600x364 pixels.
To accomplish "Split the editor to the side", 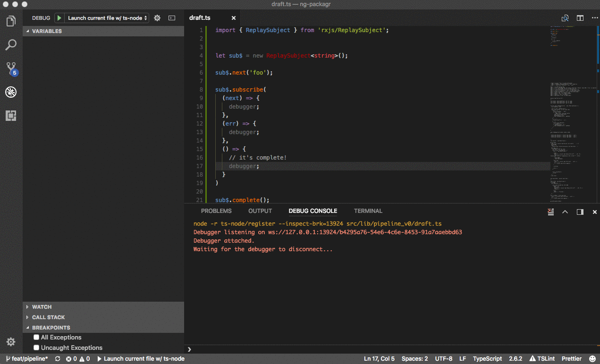I will (x=580, y=18).
